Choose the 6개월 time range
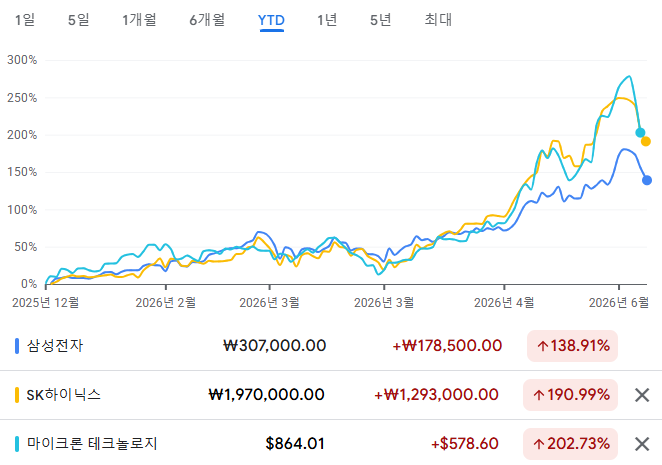Viewport: 662px width, 465px height. tap(207, 20)
